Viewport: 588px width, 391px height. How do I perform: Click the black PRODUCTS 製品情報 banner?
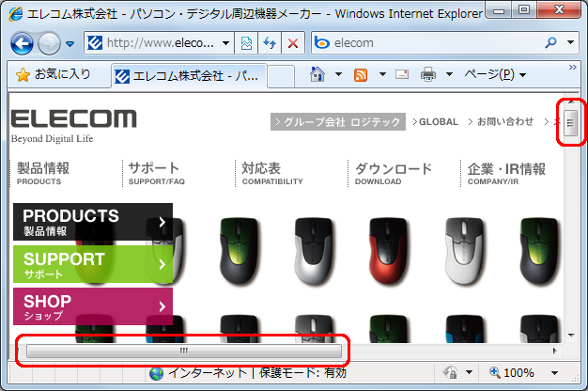click(x=93, y=222)
